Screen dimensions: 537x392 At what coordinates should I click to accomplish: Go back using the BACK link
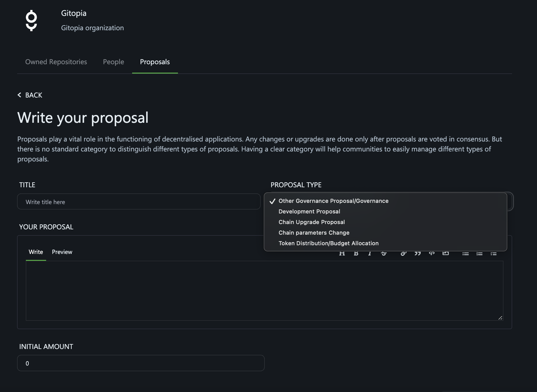[x=30, y=95]
